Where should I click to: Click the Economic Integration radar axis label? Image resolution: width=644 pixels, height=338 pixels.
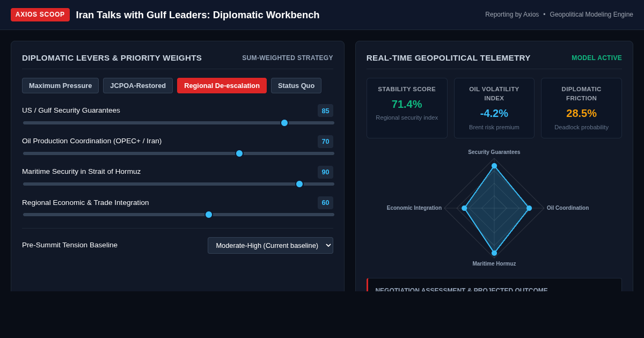click(414, 208)
